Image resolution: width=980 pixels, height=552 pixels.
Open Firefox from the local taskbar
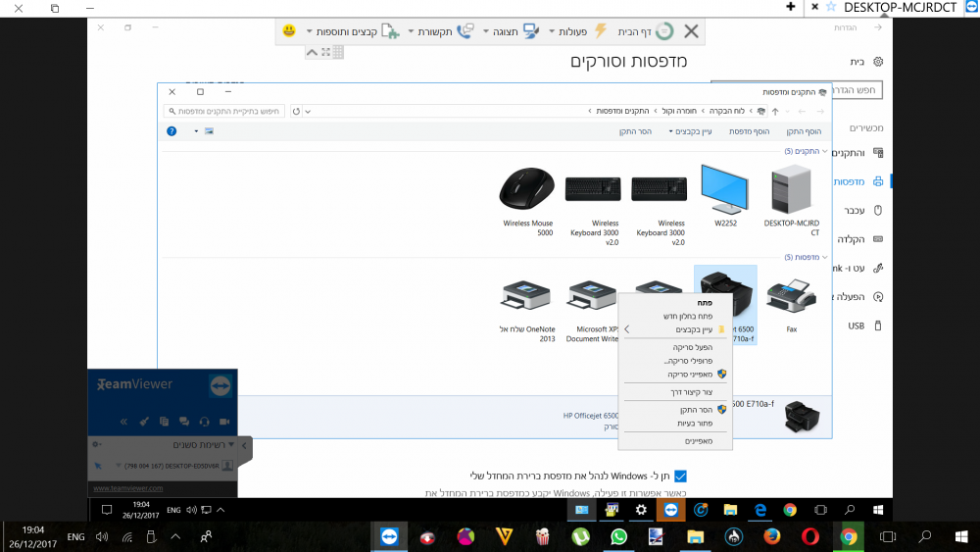pos(772,537)
